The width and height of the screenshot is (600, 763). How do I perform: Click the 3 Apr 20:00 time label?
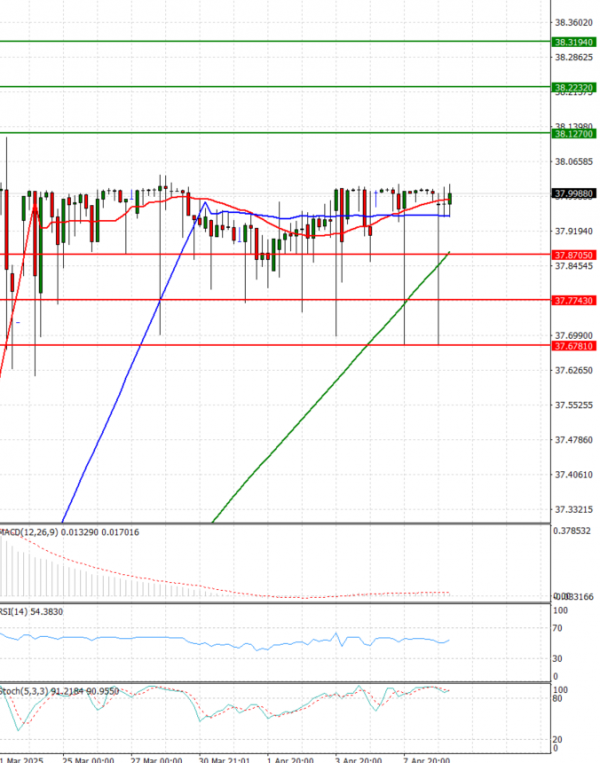359,760
